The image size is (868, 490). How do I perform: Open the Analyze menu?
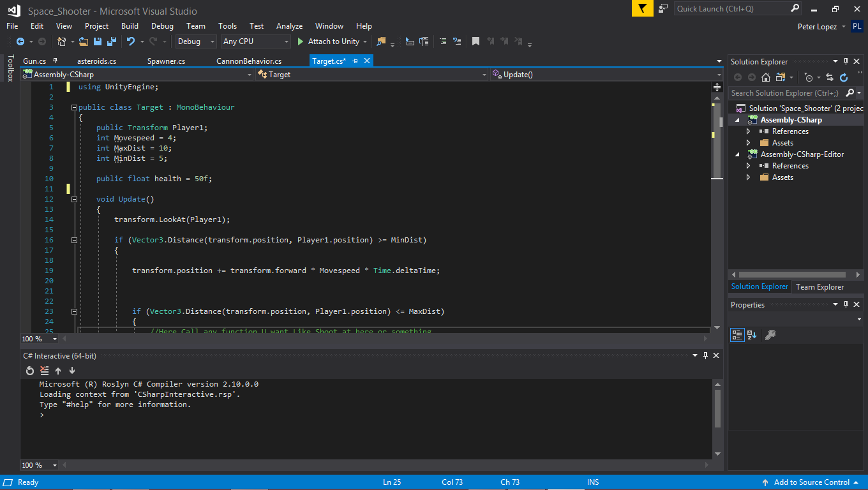[289, 26]
